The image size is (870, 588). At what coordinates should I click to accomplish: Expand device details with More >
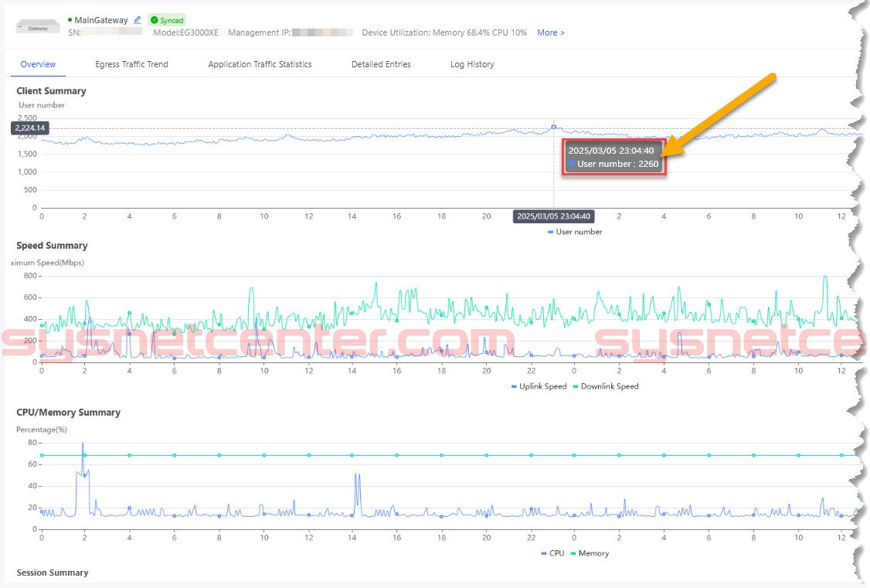[x=550, y=32]
